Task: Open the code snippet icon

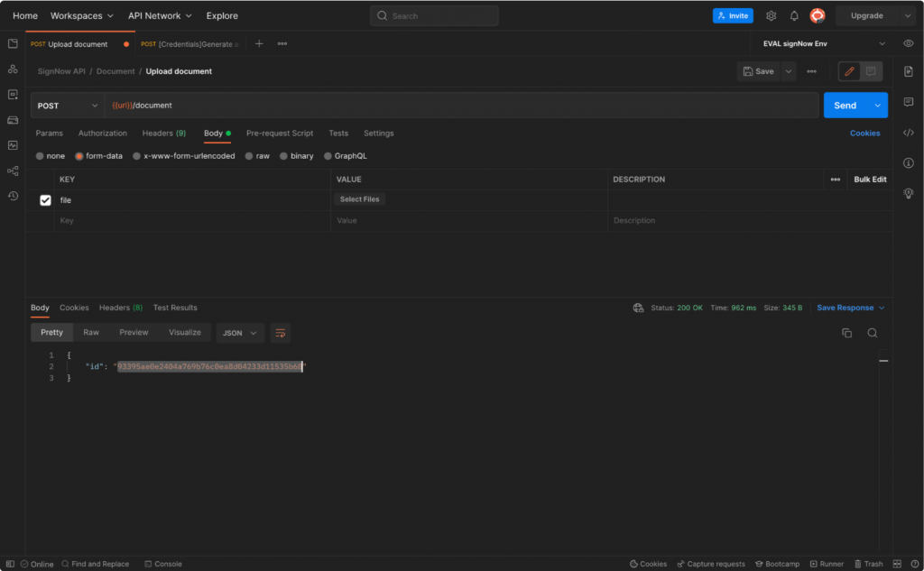Action: coord(909,133)
